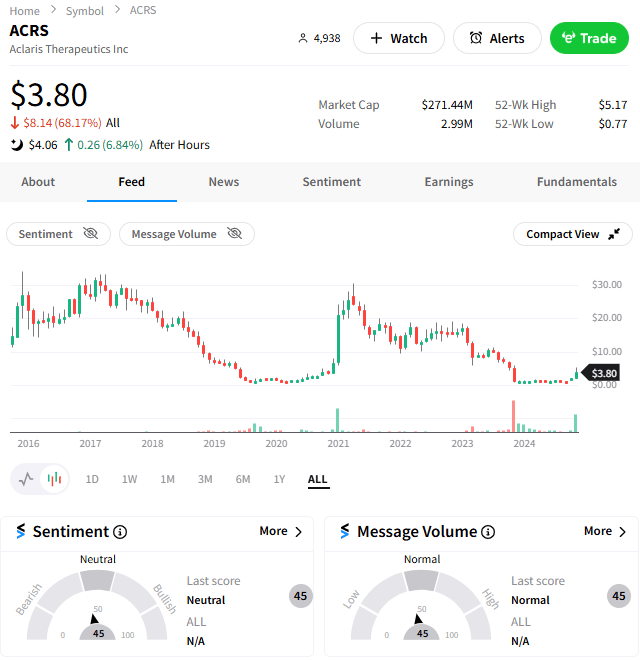Screen dimensions: 640x660
Task: Click the compact view collapse arrows icon
Action: tap(614, 234)
